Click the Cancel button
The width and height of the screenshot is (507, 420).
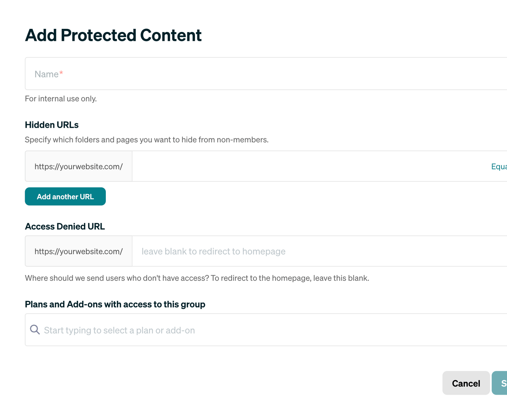click(466, 383)
